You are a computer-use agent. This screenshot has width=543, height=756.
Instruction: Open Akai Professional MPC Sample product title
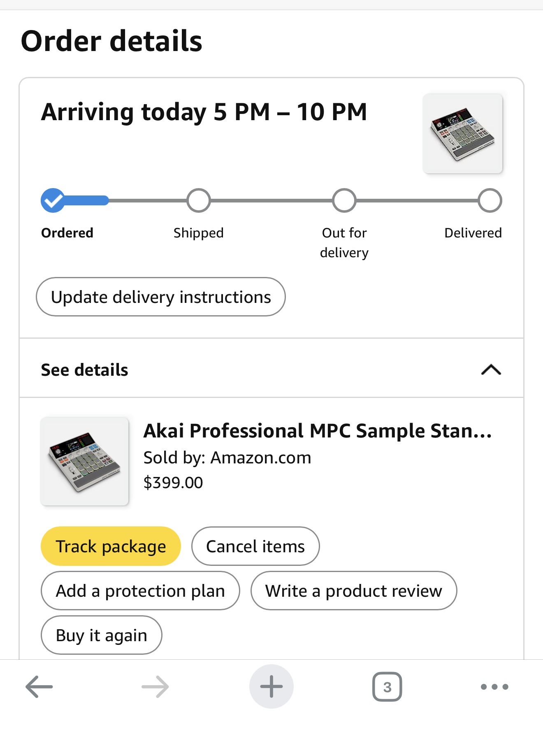(x=317, y=431)
